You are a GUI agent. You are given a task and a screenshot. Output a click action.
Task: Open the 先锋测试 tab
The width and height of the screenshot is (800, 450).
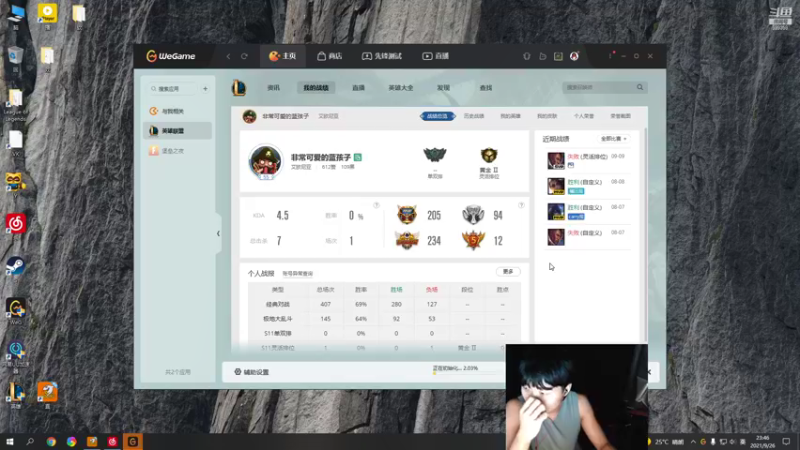(382, 56)
